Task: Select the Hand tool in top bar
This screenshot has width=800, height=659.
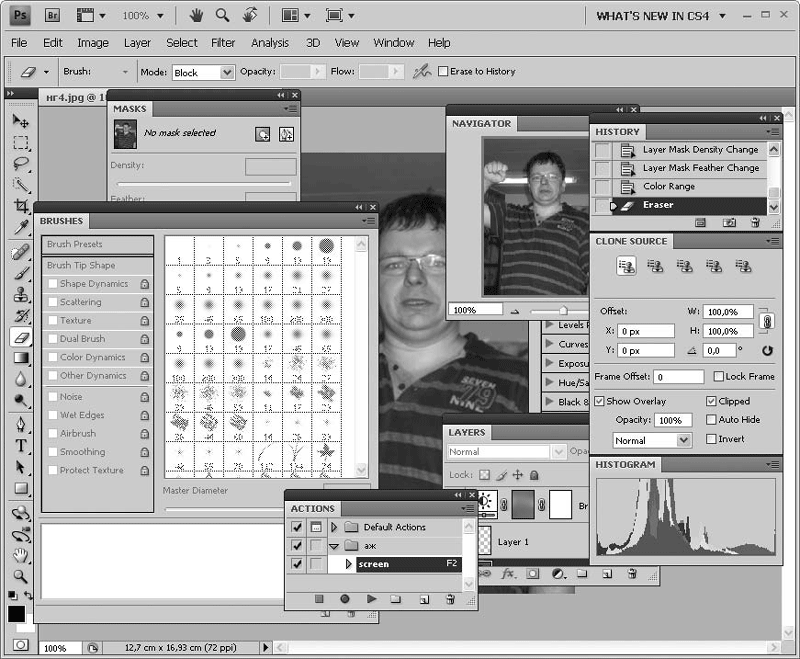Action: point(197,16)
